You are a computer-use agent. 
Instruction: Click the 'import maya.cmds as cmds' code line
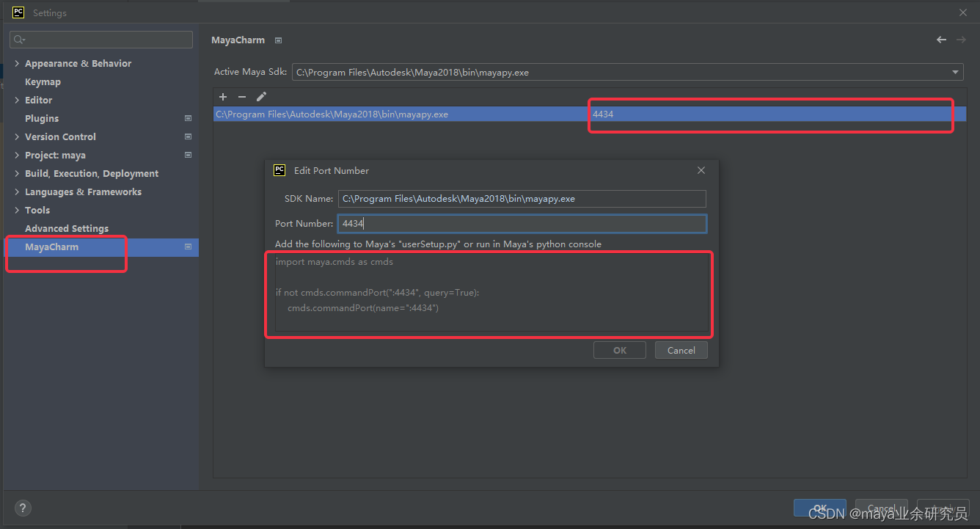334,262
